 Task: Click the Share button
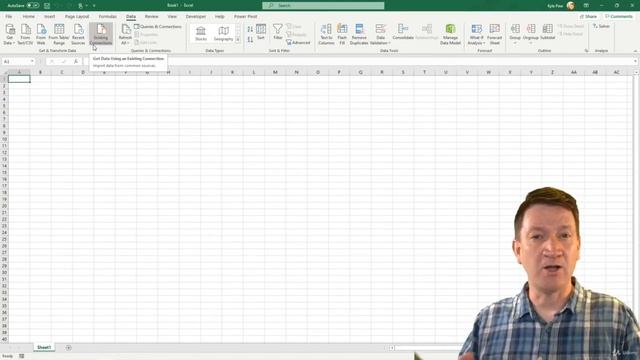[x=588, y=16]
